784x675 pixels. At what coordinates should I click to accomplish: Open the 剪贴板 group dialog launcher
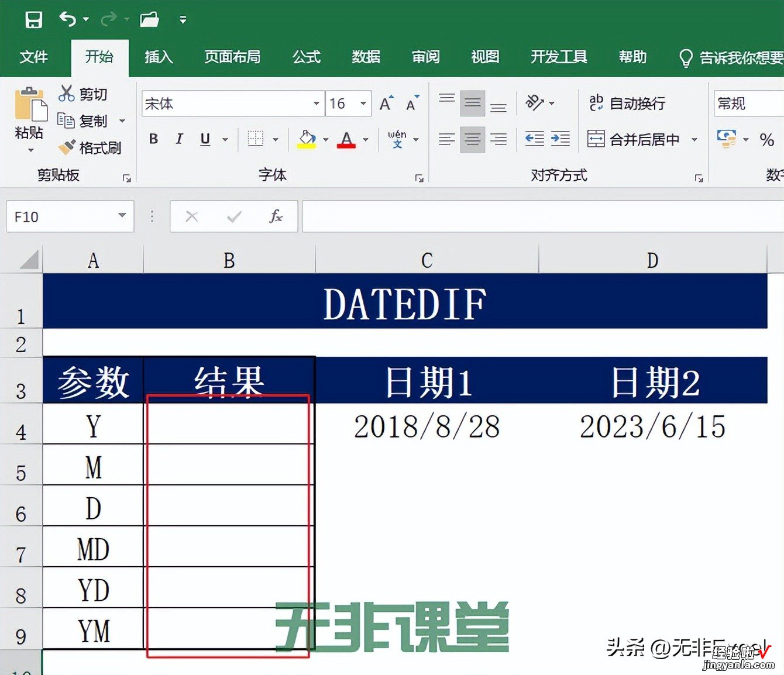127,178
